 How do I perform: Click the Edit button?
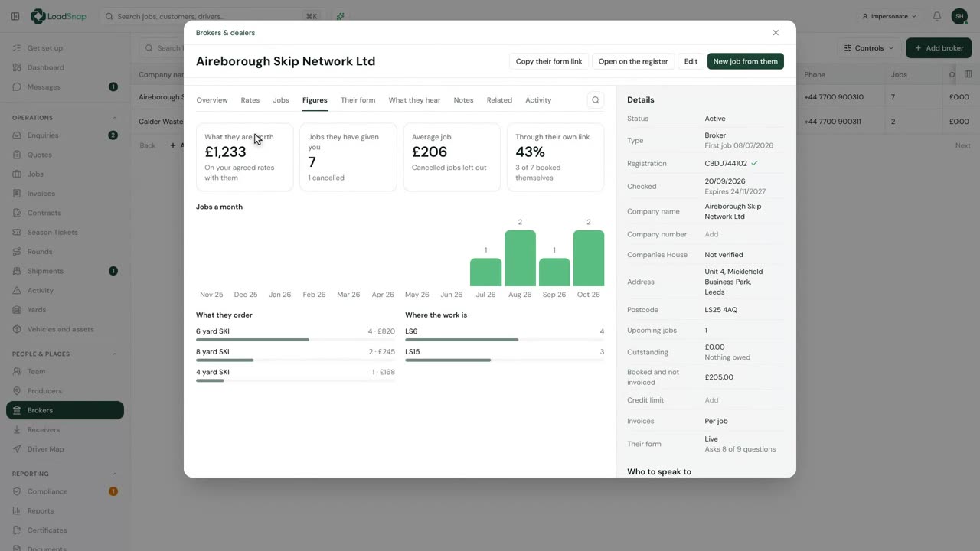coord(691,61)
